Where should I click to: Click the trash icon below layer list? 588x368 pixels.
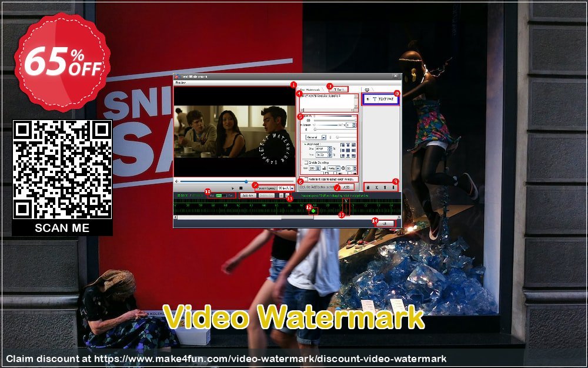tap(368, 187)
